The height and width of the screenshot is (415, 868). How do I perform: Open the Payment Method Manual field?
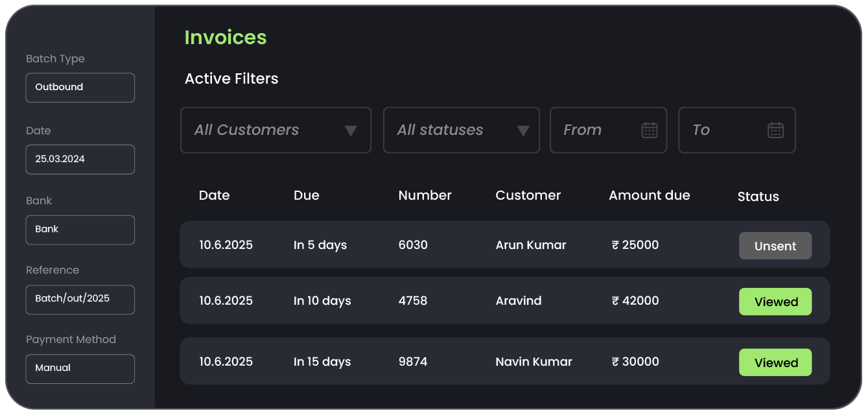click(x=80, y=368)
